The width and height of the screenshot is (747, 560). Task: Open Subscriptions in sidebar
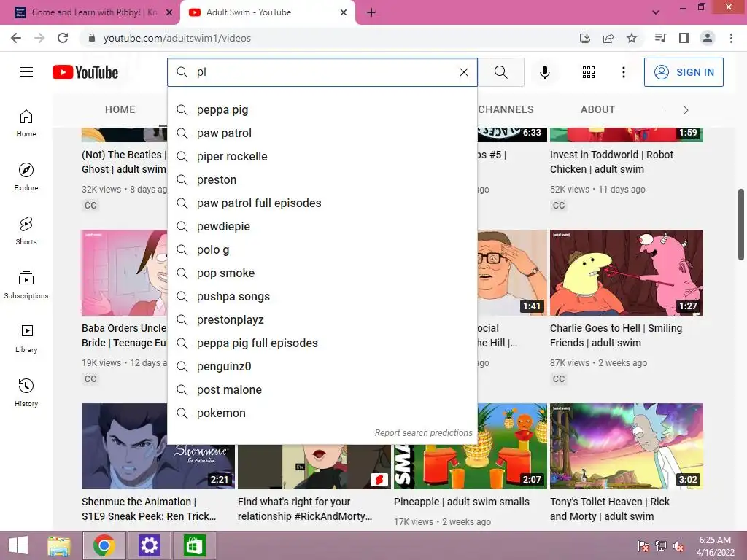(x=26, y=285)
